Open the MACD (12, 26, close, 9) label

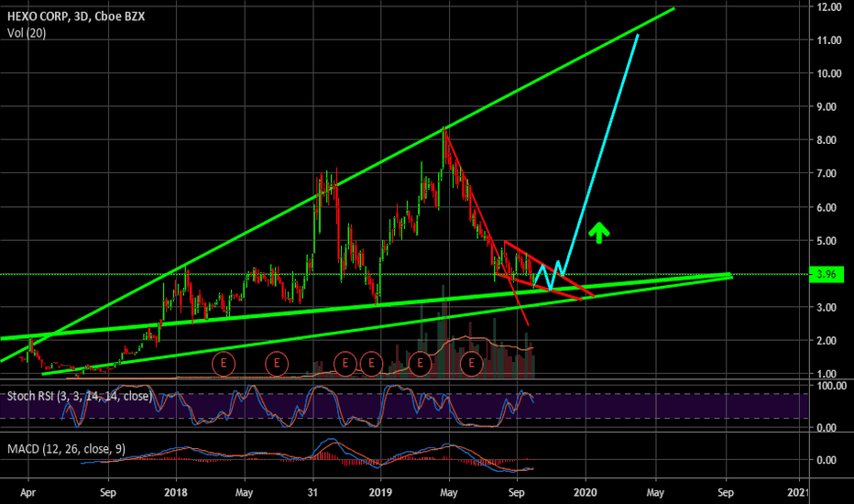click(67, 449)
